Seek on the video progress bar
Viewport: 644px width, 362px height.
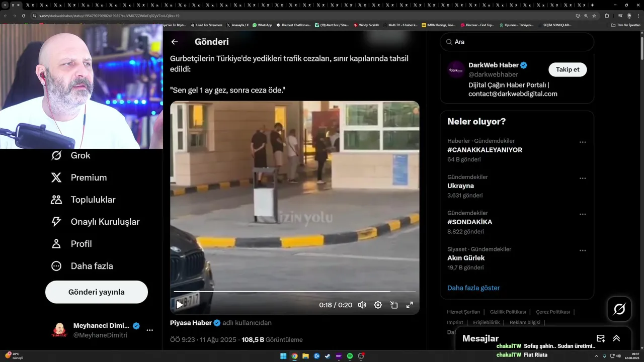295,291
